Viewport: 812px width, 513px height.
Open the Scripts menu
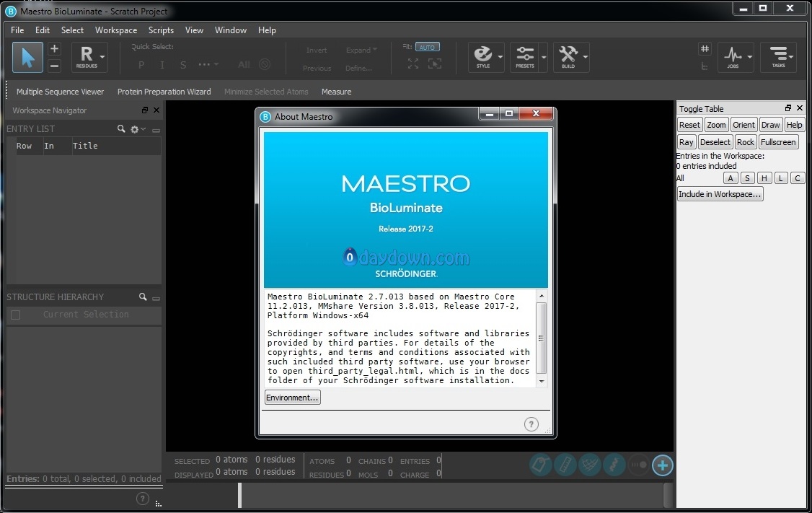(161, 30)
